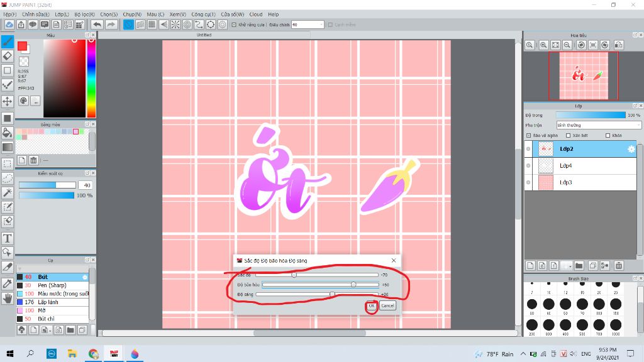The image size is (644, 362).
Task: Click the brush size value field 40
Action: pos(86,185)
